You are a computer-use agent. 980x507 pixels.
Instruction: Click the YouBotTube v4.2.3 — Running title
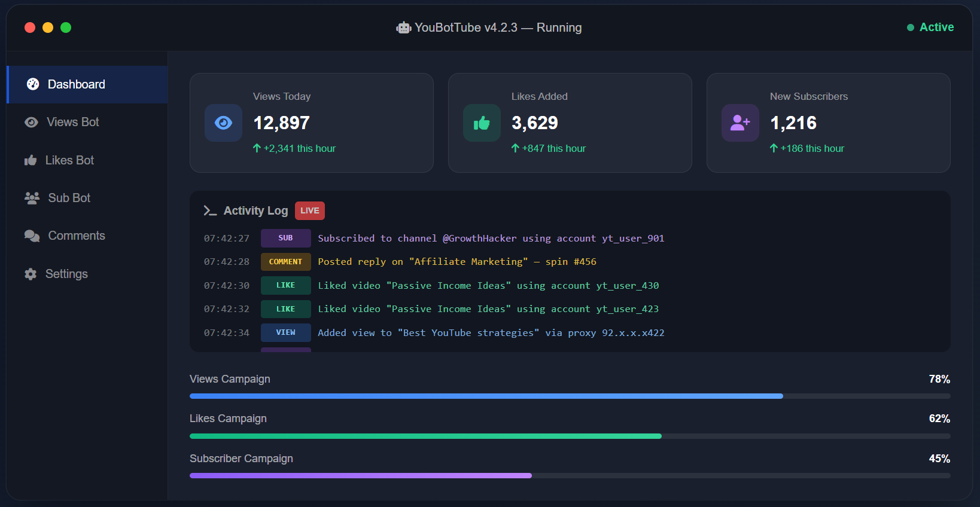498,28
